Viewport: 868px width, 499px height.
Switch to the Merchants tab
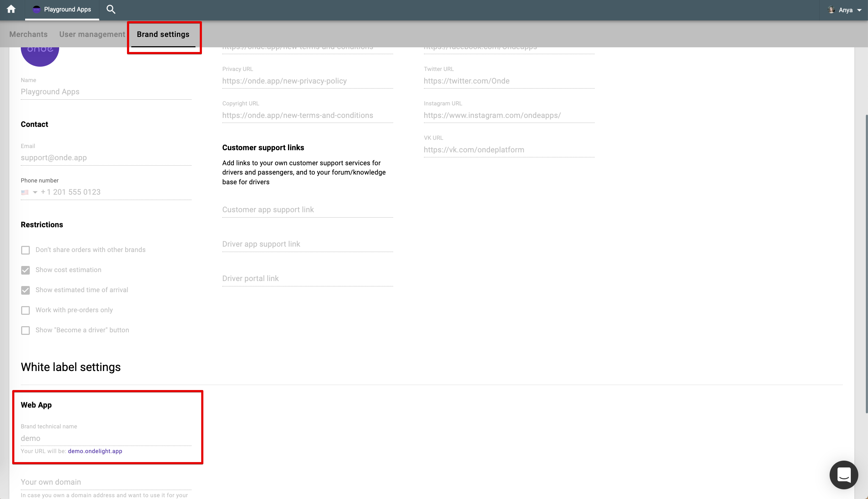[x=28, y=34]
